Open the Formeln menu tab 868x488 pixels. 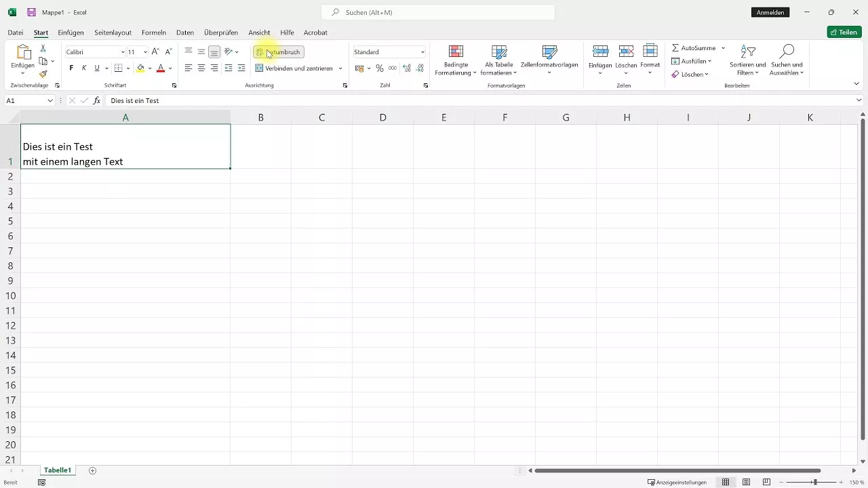[154, 33]
